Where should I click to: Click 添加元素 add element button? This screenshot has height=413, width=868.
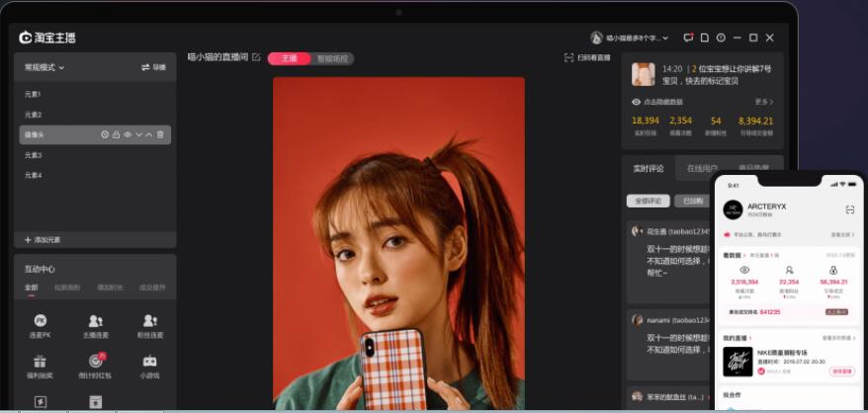pyautogui.click(x=43, y=240)
